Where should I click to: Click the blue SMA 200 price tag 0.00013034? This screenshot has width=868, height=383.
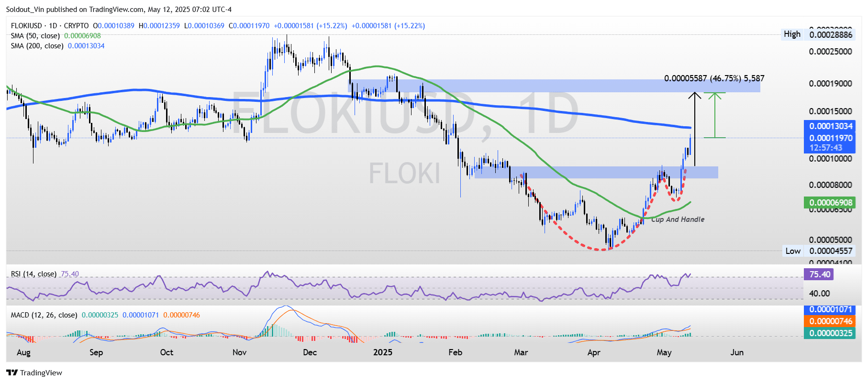tap(830, 126)
